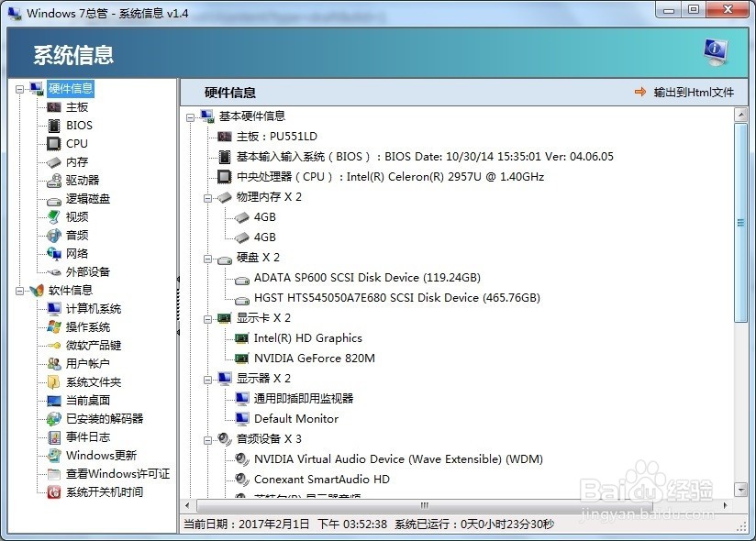Click the 驱动器 drive icon in sidebar
The height and width of the screenshot is (541, 756).
(54, 180)
